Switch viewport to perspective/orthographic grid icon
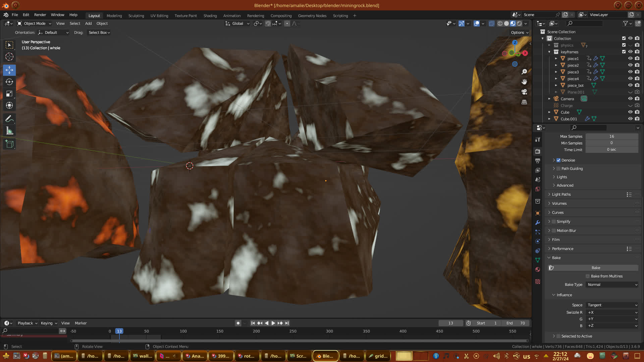The width and height of the screenshot is (644, 362). [x=524, y=102]
